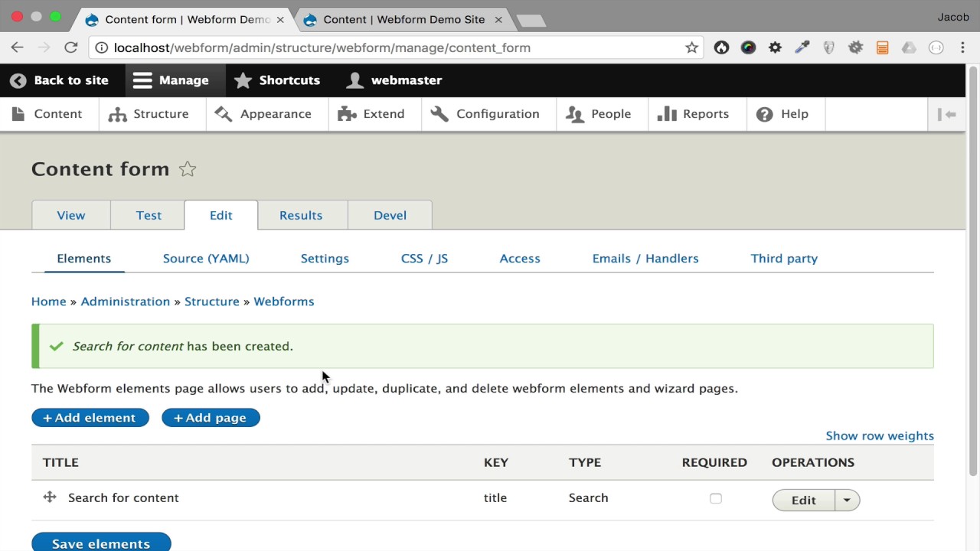This screenshot has width=980, height=551.
Task: Open the Source (YAML) sub-tab
Action: pos(206,259)
